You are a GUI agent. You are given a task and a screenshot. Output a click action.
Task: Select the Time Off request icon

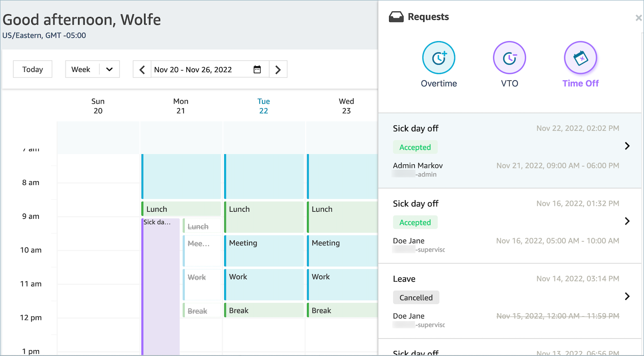click(580, 58)
